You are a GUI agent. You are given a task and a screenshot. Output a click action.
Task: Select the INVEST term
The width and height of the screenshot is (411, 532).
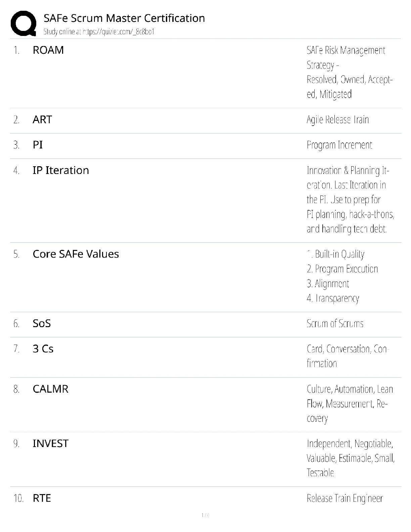click(50, 443)
